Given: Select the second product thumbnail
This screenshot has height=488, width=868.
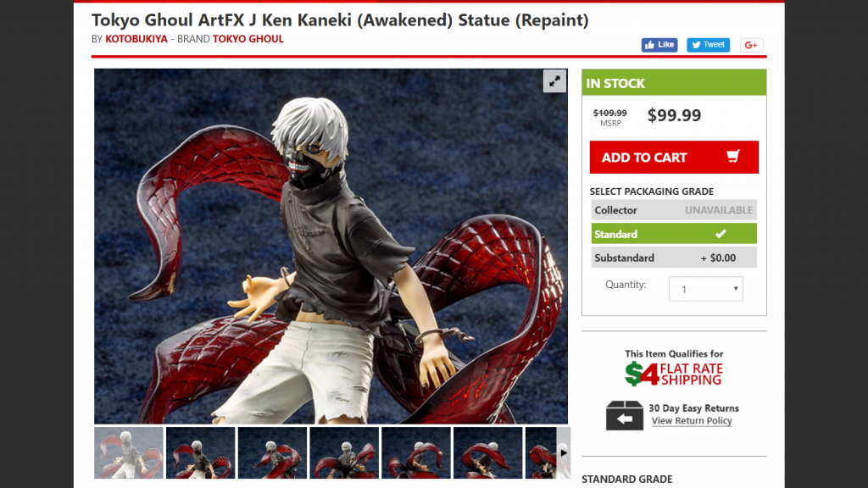Looking at the screenshot, I should tap(200, 452).
